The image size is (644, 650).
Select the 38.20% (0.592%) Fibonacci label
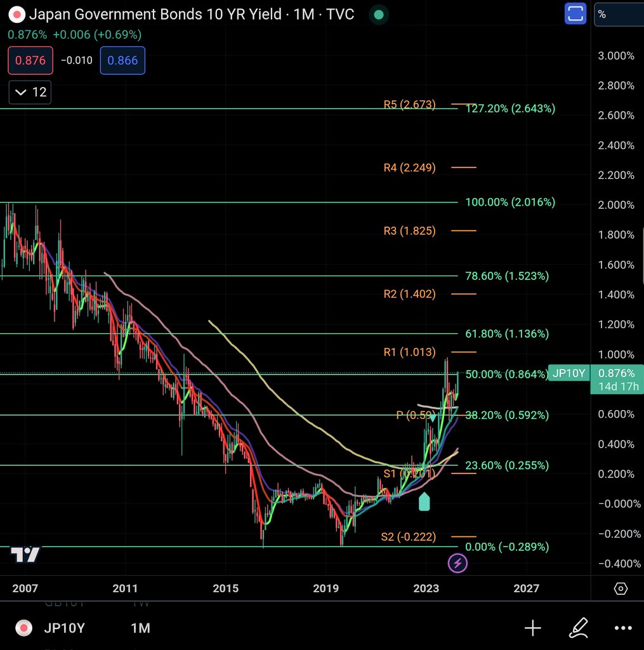pyautogui.click(x=507, y=415)
